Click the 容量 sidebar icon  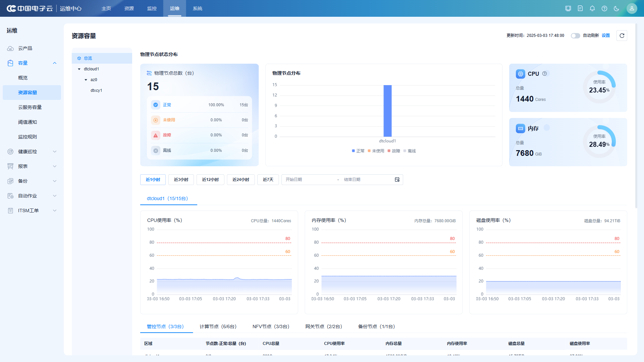(10, 63)
